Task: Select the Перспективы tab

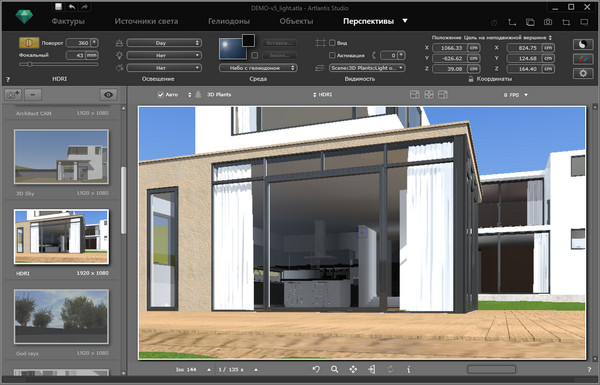Action: (368, 21)
